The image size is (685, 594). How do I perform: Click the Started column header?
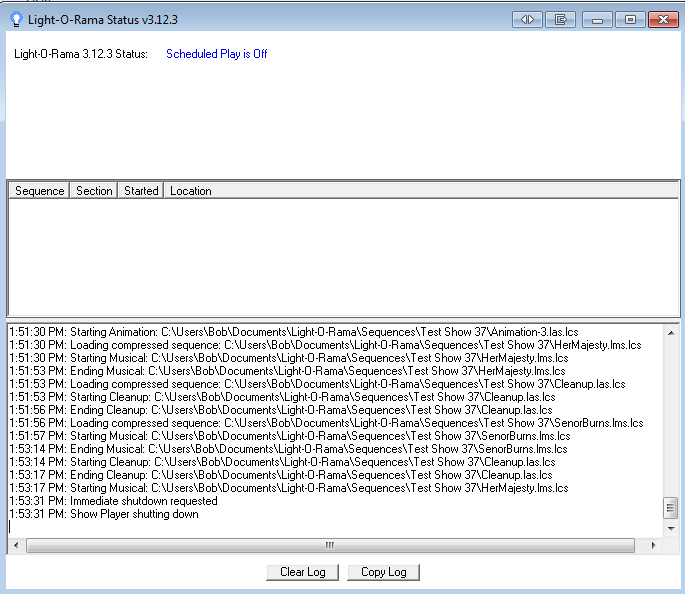tap(141, 191)
